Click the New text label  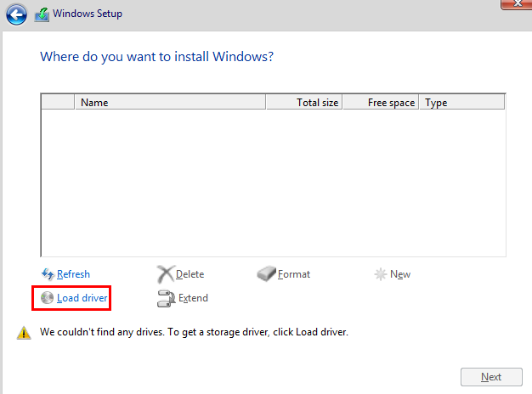[400, 274]
